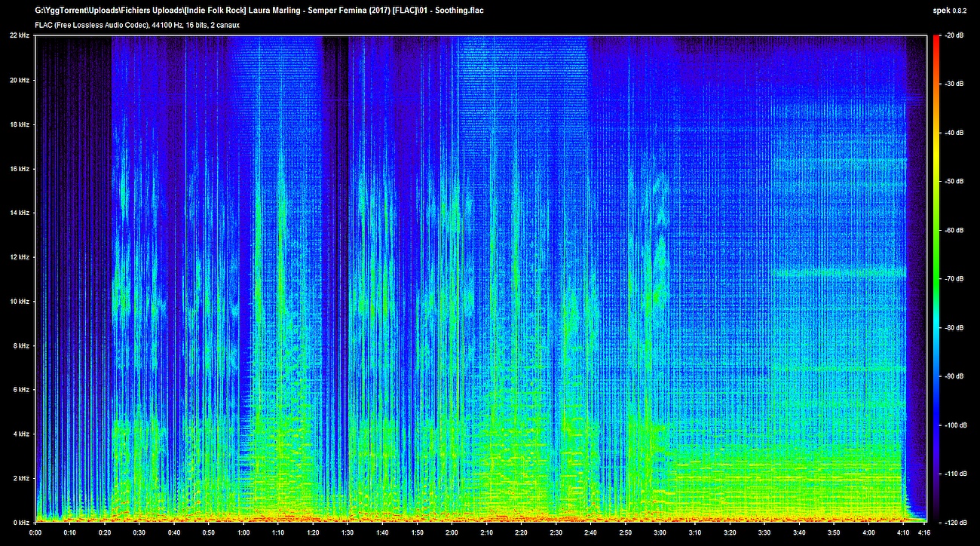Click the 22 kHz frequency axis label
The width and height of the screenshot is (980, 546).
pos(20,35)
